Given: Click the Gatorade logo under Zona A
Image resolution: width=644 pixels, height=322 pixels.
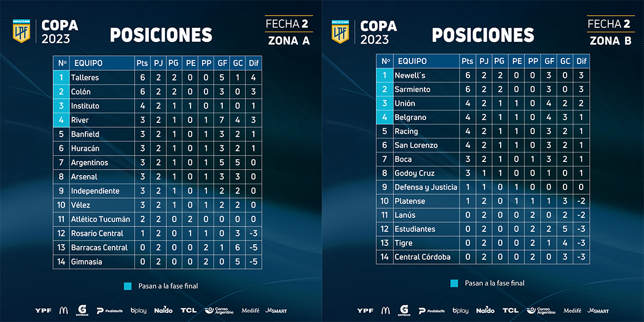Looking at the screenshot, I should pyautogui.click(x=82, y=310).
